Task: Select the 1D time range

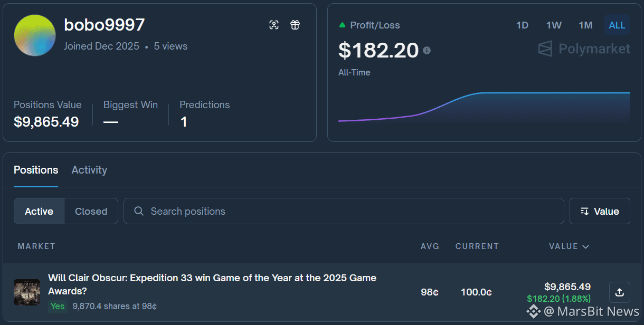Action: pyautogui.click(x=522, y=25)
